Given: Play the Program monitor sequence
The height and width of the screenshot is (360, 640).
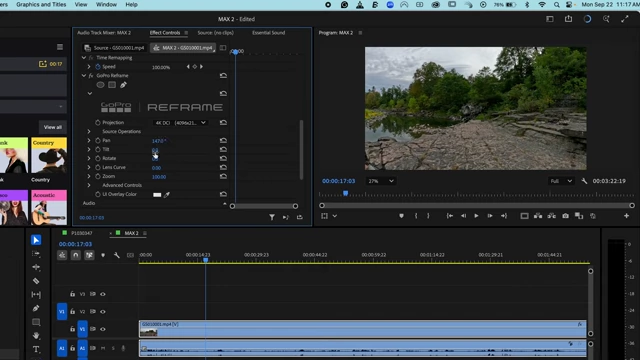Looking at the screenshot, I should click(x=476, y=216).
